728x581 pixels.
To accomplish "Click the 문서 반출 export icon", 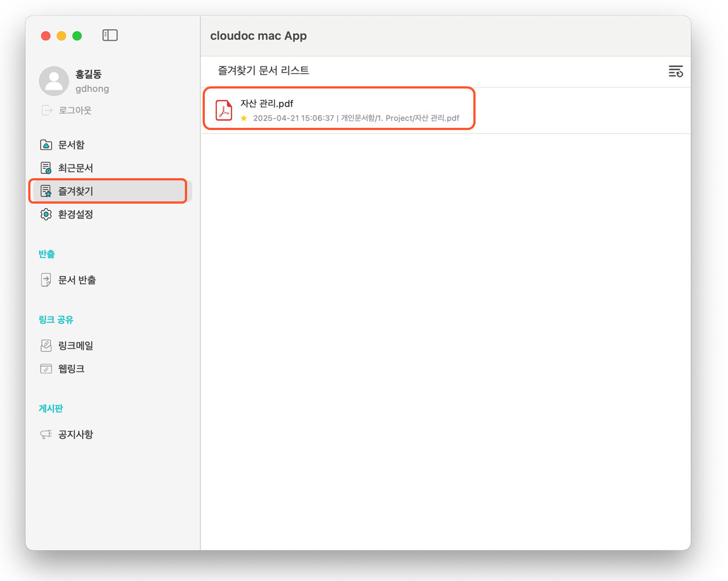I will tap(47, 280).
